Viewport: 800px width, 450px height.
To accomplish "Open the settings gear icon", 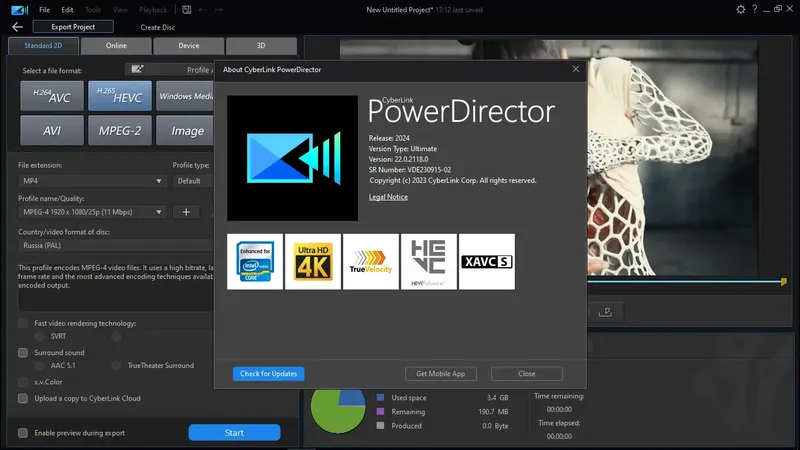I will 740,9.
